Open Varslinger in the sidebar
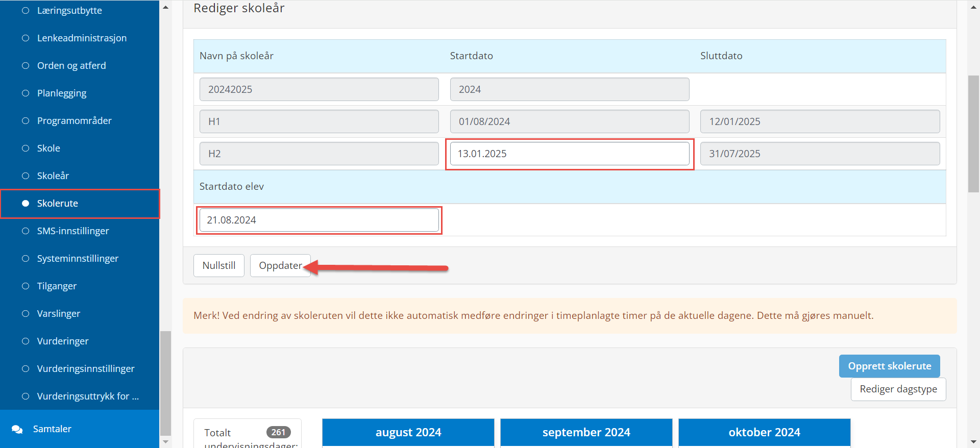Image resolution: width=980 pixels, height=448 pixels. coord(58,313)
